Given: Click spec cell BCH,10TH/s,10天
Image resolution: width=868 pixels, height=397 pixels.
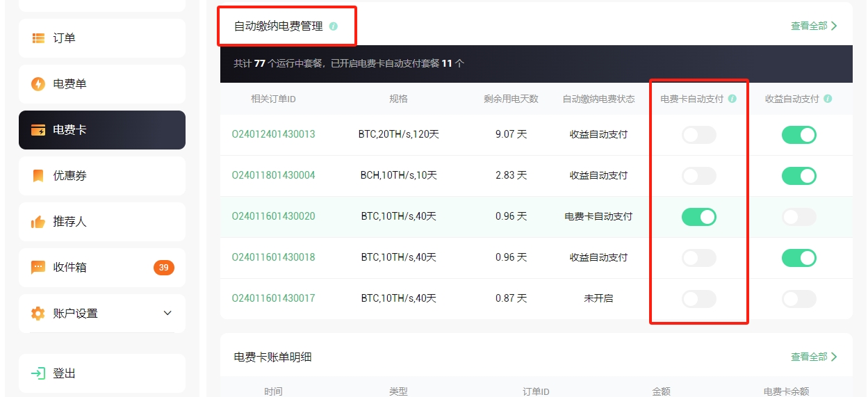Looking at the screenshot, I should [x=399, y=175].
